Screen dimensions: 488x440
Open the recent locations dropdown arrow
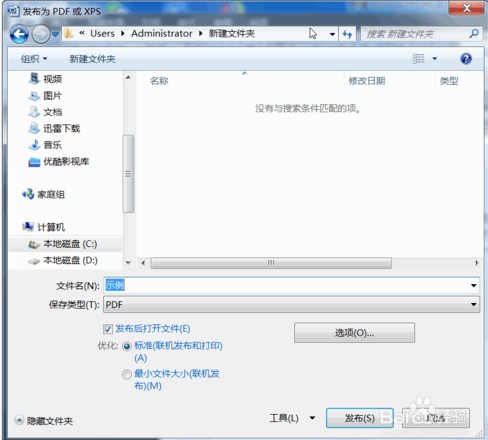tap(56, 34)
